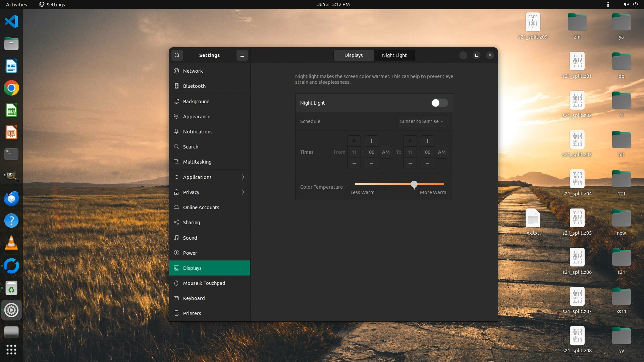
Task: Click the Printers icon in sidebar
Action: 176,313
